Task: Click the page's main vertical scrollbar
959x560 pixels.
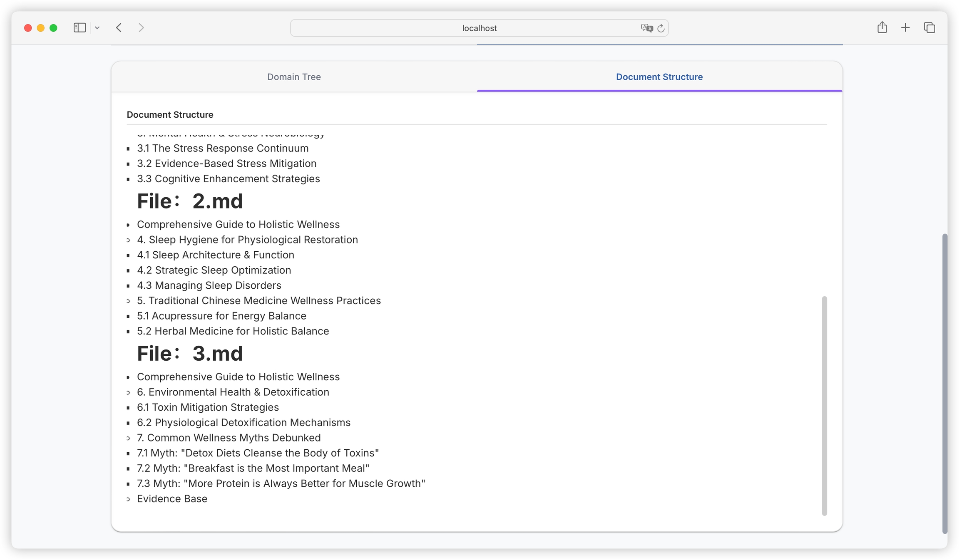Action: click(944, 383)
